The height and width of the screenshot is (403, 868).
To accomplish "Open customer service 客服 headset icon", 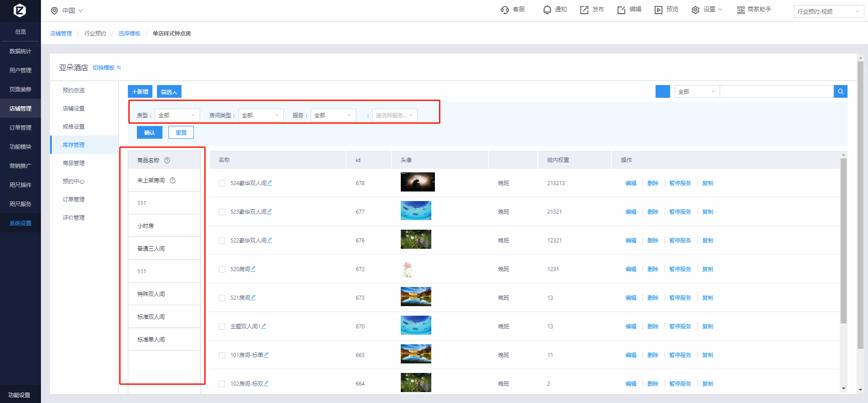I will pos(505,10).
